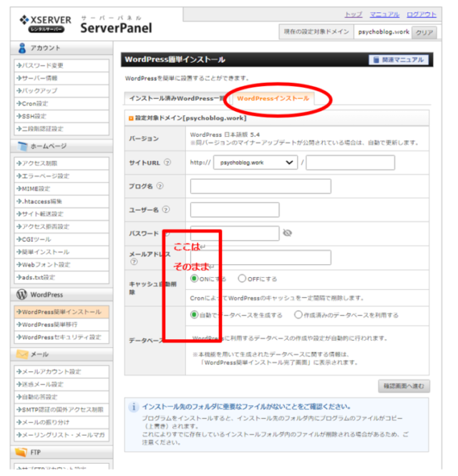Open SMTP認証の国外アクセス制限 in sidebar
Screen dimensions: 458x476
pos(62,410)
